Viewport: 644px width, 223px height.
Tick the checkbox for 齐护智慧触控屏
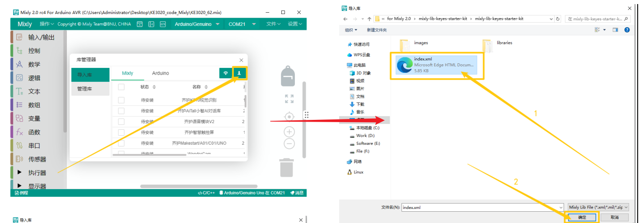(x=121, y=132)
